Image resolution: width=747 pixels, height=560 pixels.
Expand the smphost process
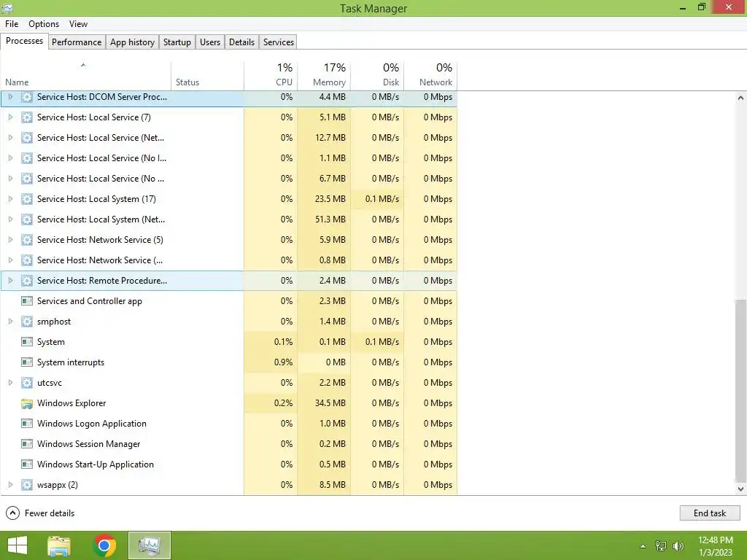tap(10, 322)
